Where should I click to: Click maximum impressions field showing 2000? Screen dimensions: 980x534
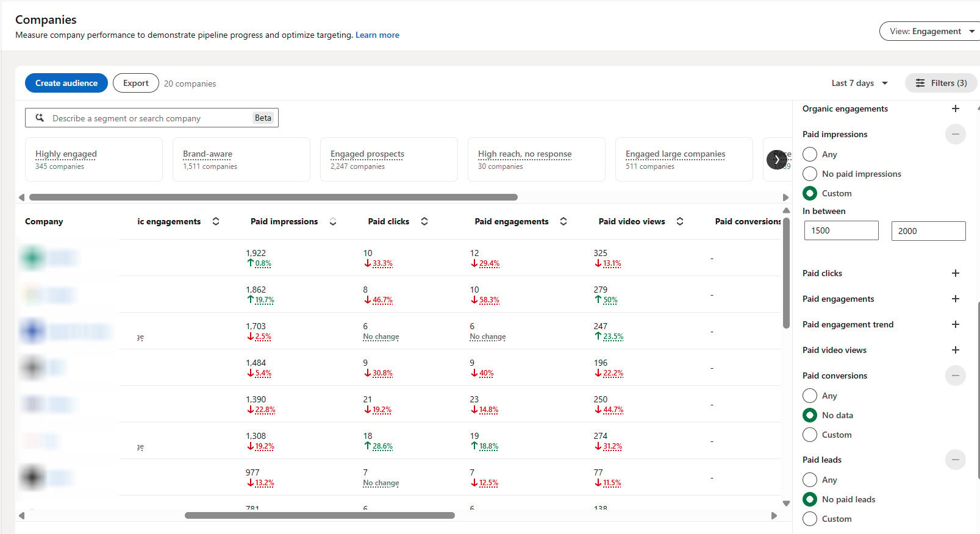[x=929, y=231]
